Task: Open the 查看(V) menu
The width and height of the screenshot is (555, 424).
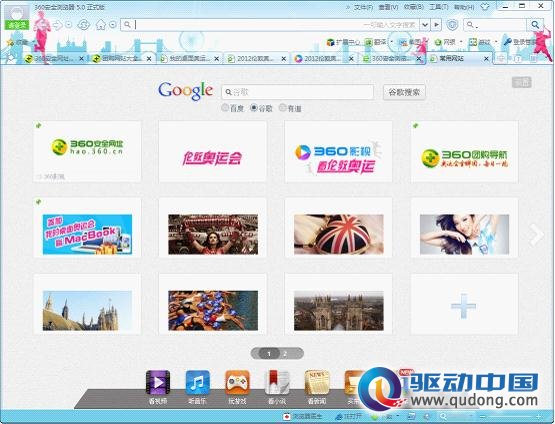Action: coord(388,7)
